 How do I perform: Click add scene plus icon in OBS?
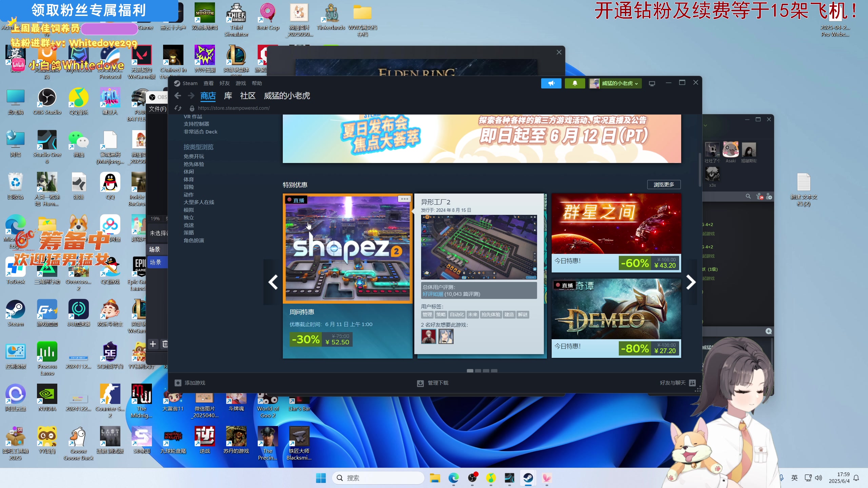(x=153, y=344)
